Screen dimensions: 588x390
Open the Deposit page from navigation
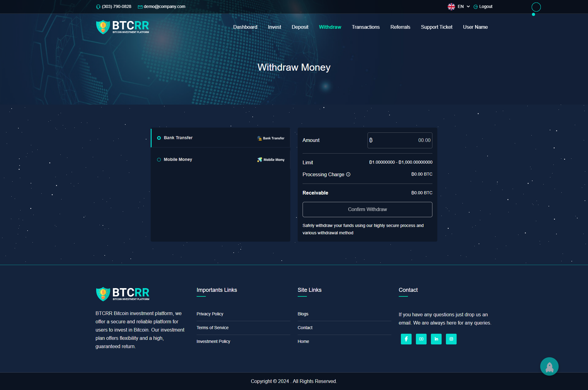(x=300, y=27)
